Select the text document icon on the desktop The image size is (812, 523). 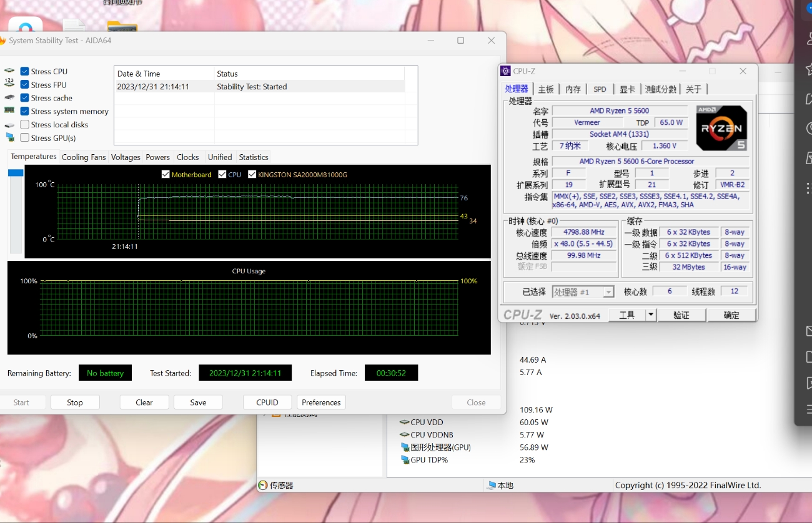click(x=74, y=25)
